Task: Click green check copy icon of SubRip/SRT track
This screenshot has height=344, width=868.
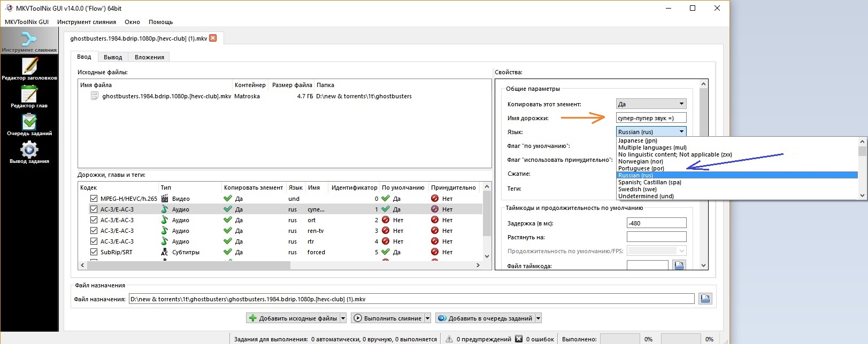Action: pyautogui.click(x=228, y=252)
